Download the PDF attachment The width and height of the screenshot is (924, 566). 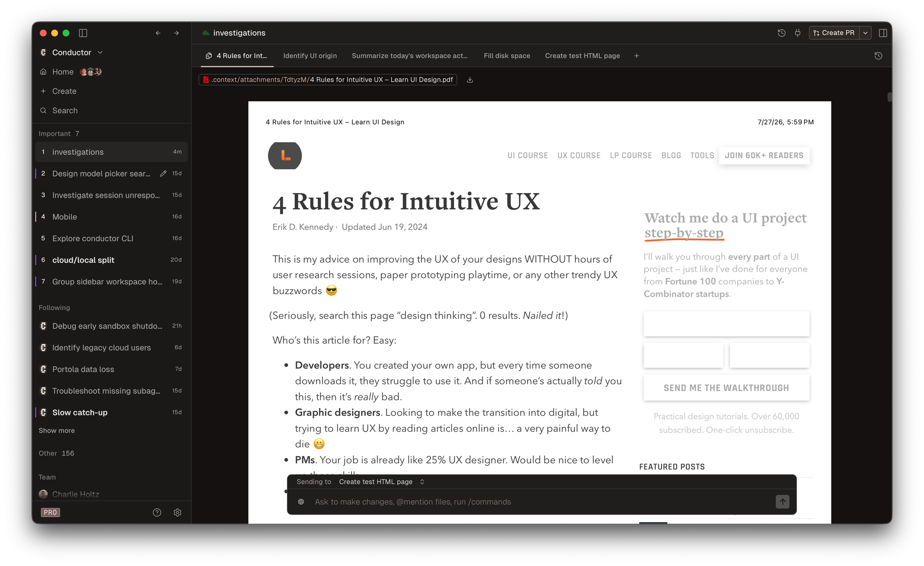pos(470,80)
